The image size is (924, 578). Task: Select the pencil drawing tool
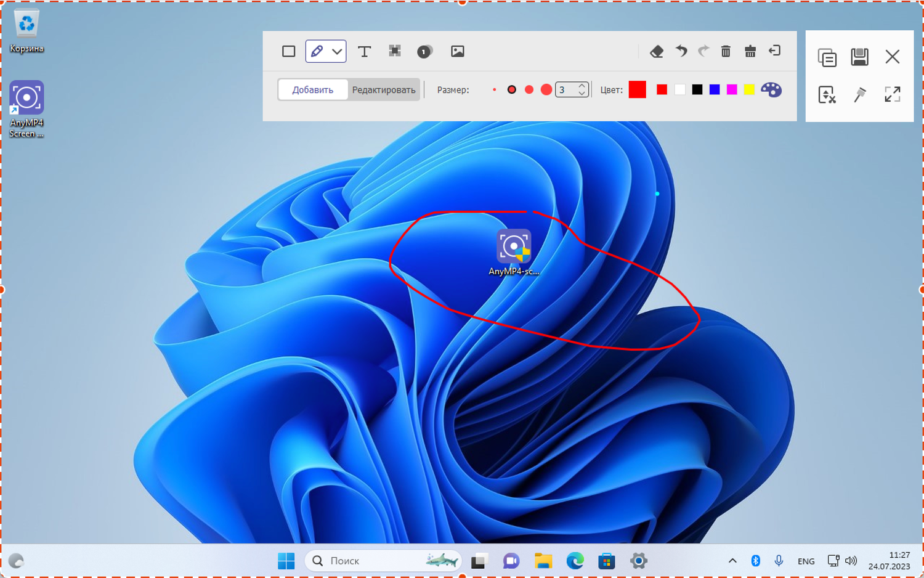coord(317,51)
